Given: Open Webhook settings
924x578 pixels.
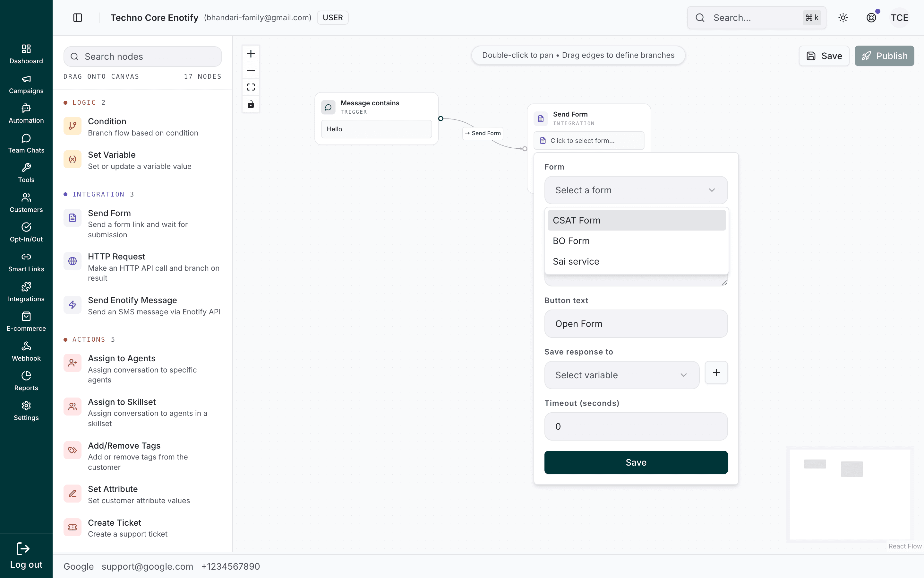Looking at the screenshot, I should [26, 351].
